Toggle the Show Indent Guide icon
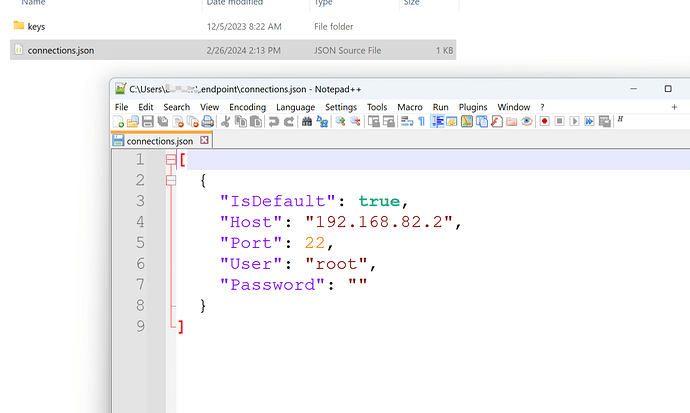The width and height of the screenshot is (690, 413). click(x=437, y=121)
